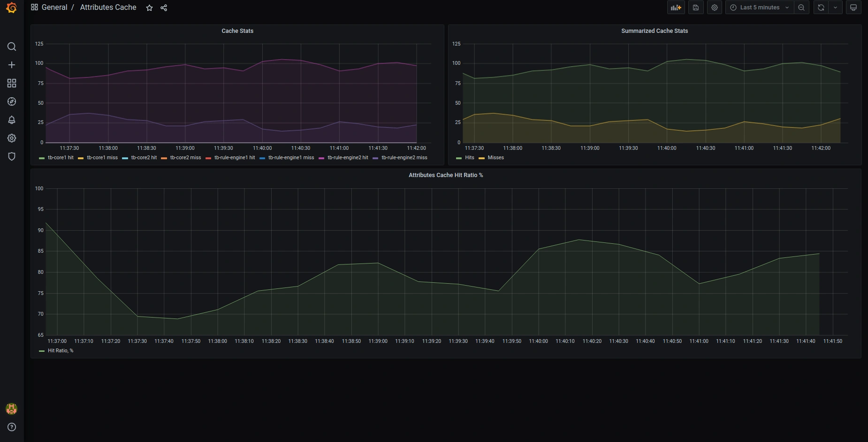
Task: Click the Grafana logo home icon
Action: pos(12,8)
